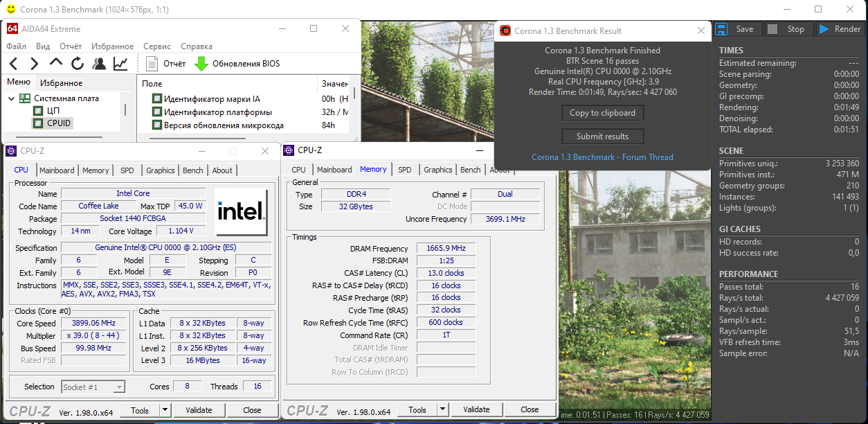Click the AIDA64 tree vertical scrollbar
The width and height of the screenshot is (868, 424).
point(125,109)
